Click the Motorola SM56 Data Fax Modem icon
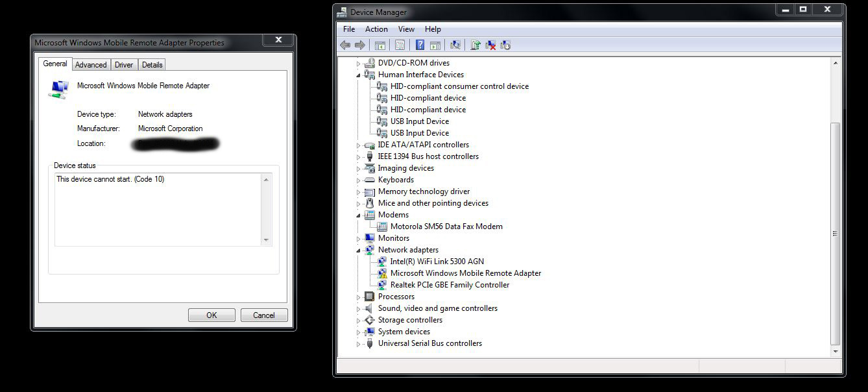 point(382,227)
